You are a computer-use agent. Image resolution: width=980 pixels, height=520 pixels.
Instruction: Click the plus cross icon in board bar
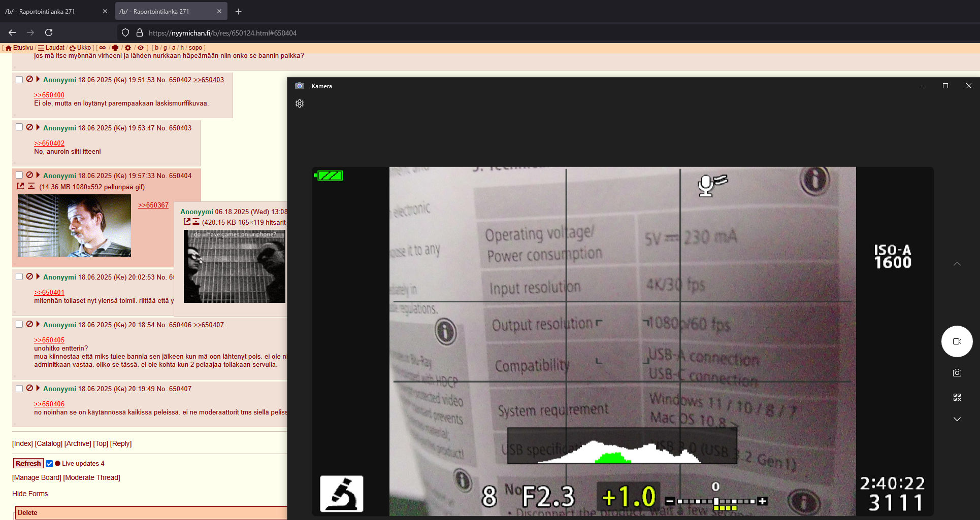(x=115, y=48)
